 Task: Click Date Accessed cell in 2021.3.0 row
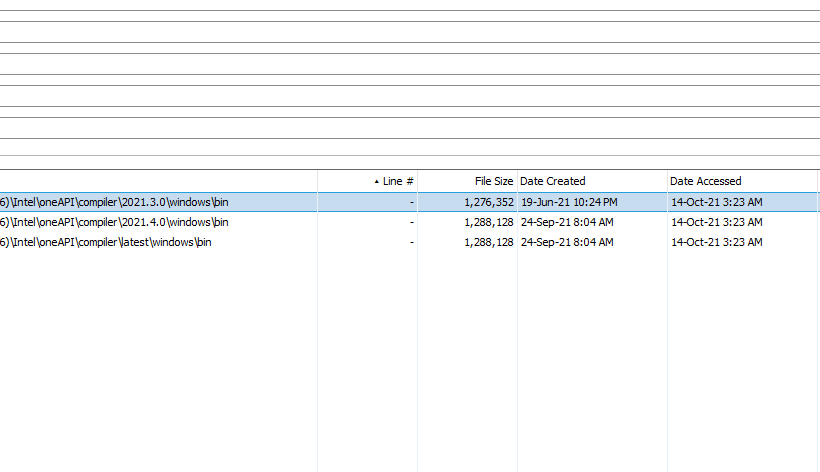click(x=716, y=202)
